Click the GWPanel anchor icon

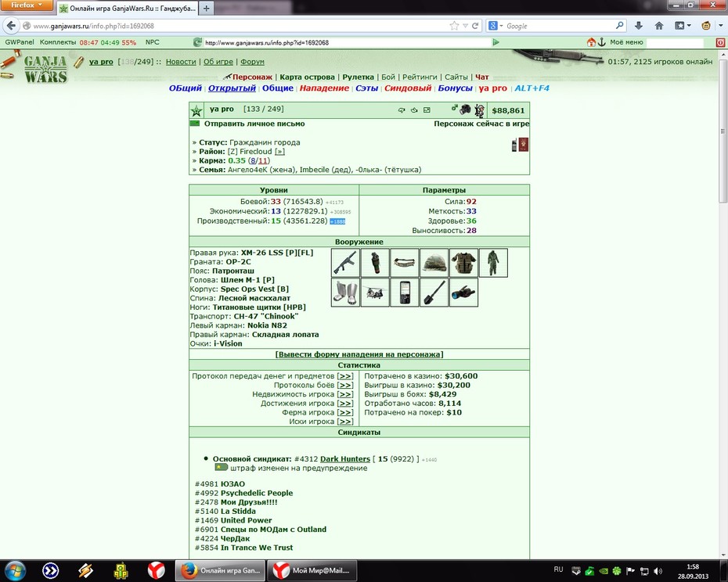coord(602,42)
